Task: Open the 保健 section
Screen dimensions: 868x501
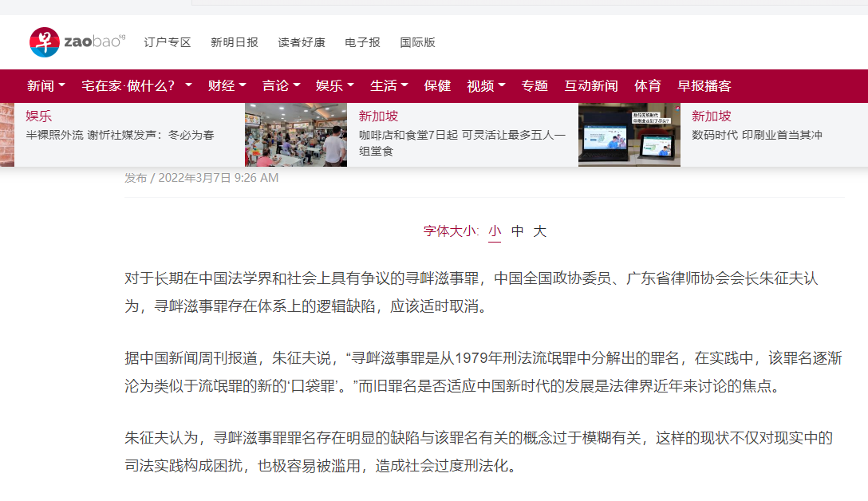Action: coord(436,85)
